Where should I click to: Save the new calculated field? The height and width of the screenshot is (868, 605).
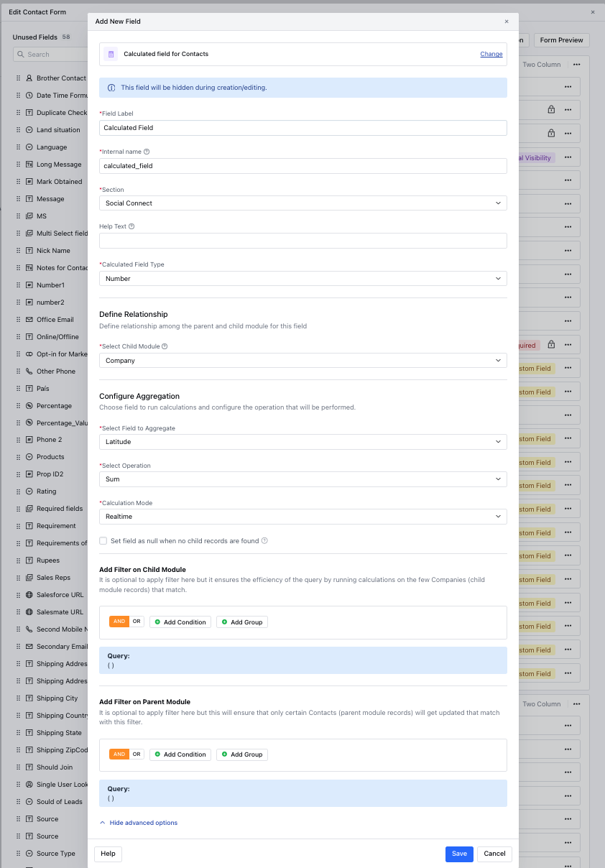coord(459,854)
